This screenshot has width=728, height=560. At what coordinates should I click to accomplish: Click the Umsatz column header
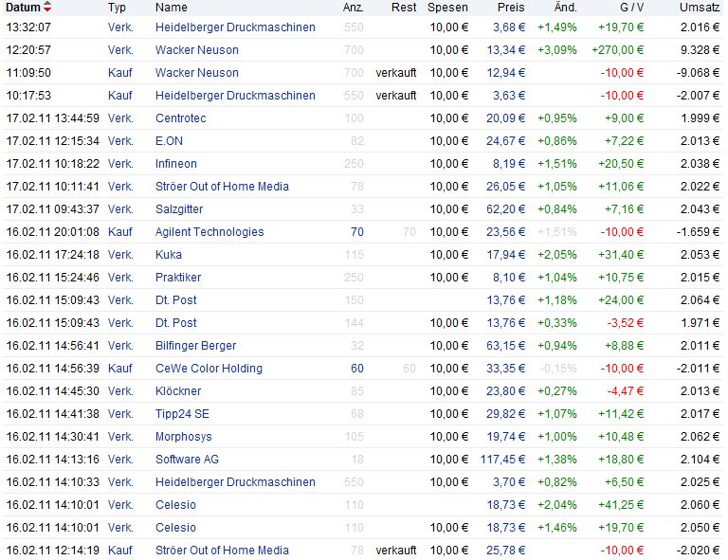coord(699,8)
